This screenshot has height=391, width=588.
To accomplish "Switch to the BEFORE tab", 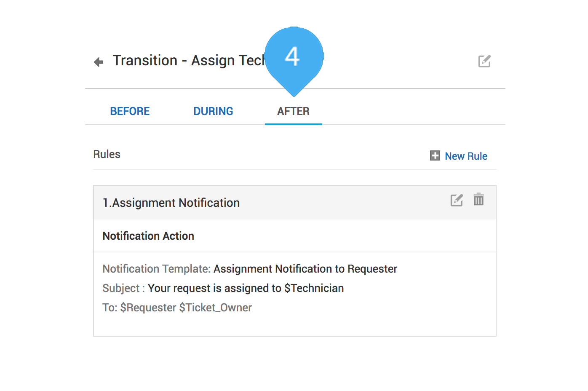I will coord(130,111).
